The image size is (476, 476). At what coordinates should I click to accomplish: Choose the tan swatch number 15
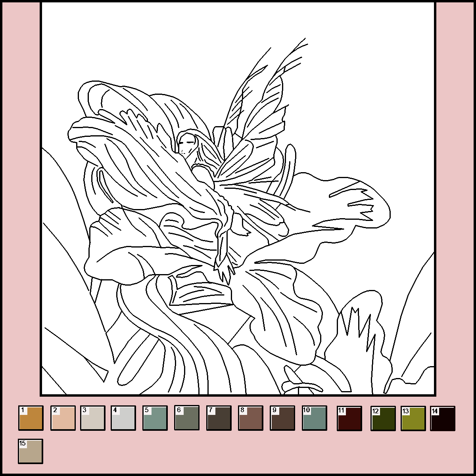pyautogui.click(x=31, y=451)
